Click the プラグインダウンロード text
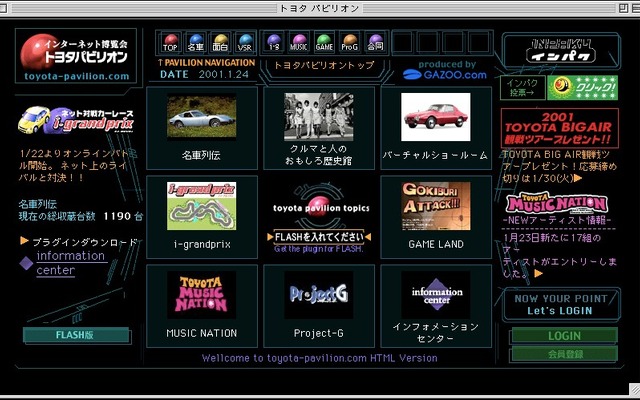Viewport: 640px width, 400px height. click(85, 242)
